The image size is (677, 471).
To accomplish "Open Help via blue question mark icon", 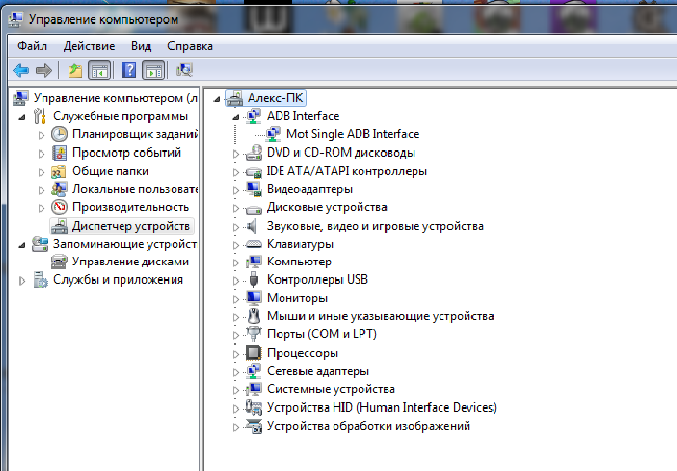I will click(129, 70).
